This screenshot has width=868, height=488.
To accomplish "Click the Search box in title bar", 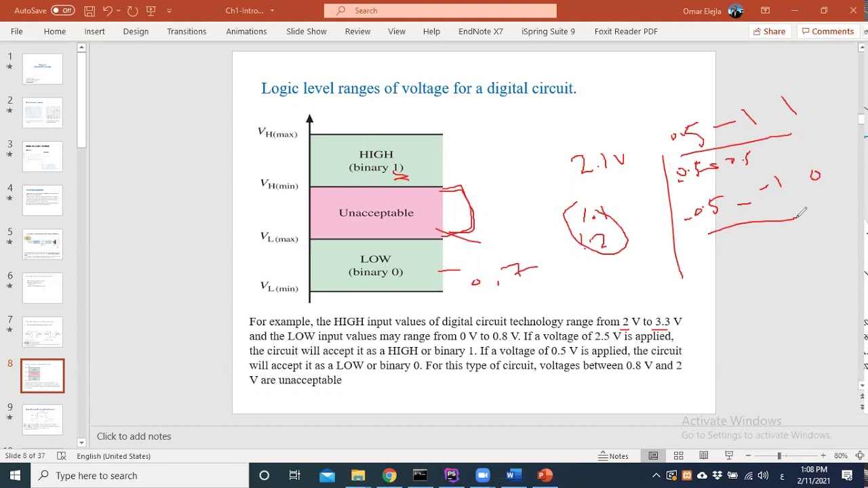I will pos(440,10).
